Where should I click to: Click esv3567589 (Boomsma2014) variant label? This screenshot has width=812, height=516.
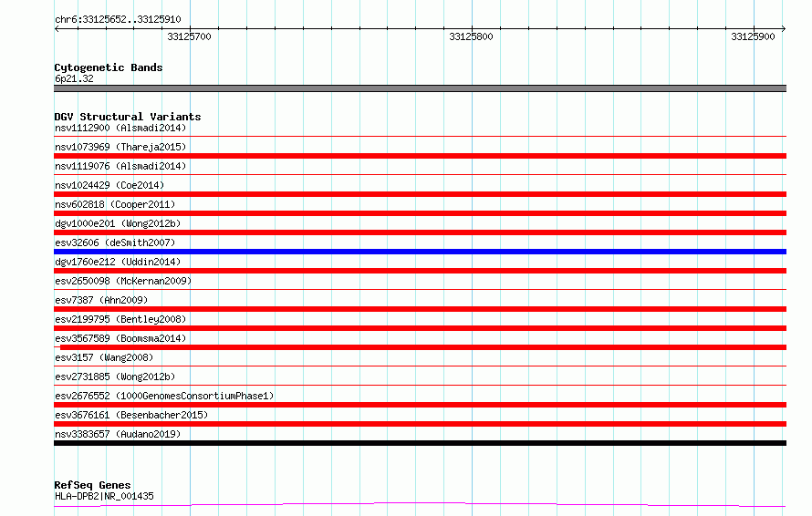tap(120, 338)
